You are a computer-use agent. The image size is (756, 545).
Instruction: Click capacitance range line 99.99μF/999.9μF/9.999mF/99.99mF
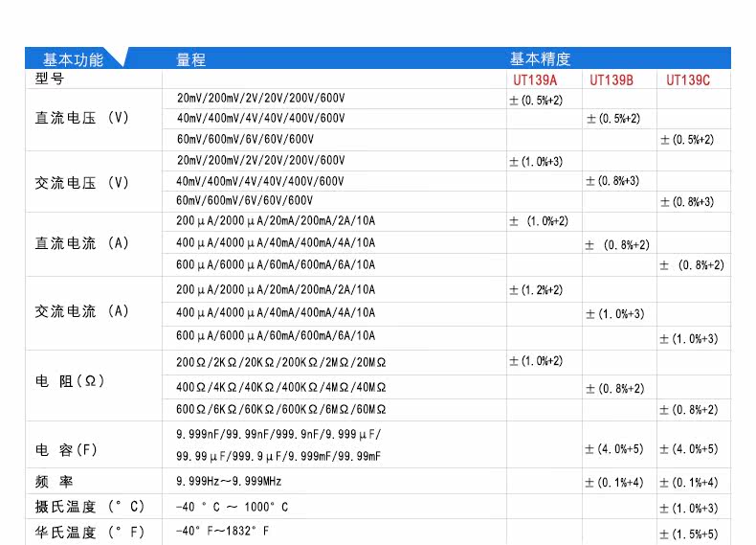[278, 456]
